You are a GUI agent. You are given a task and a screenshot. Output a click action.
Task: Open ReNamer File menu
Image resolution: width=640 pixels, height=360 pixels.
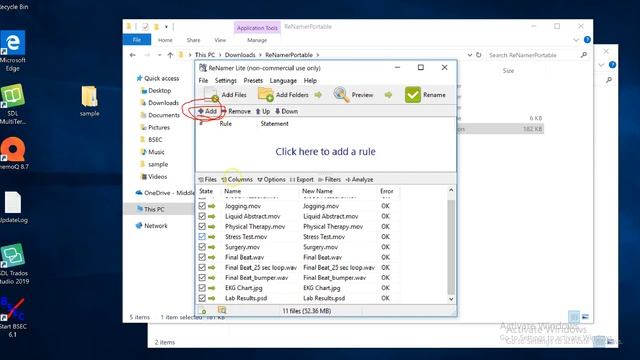pyautogui.click(x=203, y=80)
